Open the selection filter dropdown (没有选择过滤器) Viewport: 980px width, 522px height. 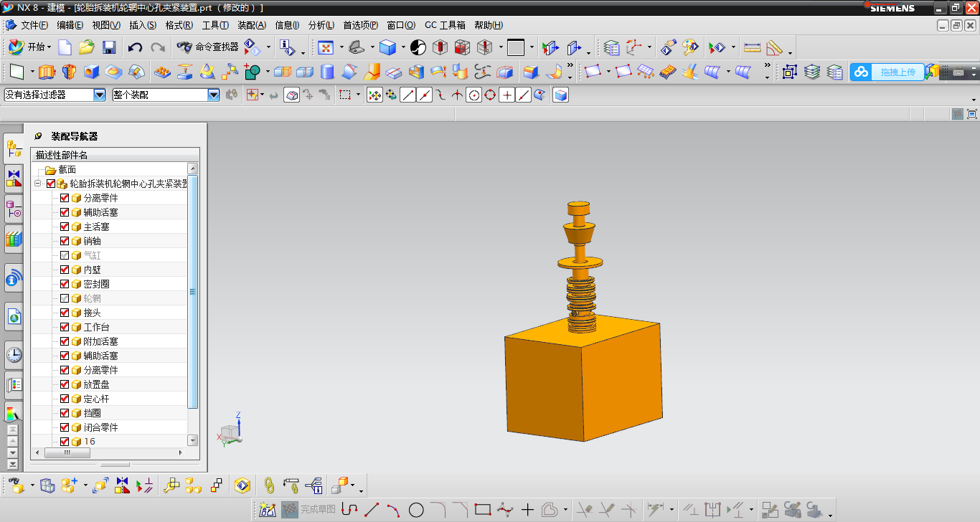point(100,95)
